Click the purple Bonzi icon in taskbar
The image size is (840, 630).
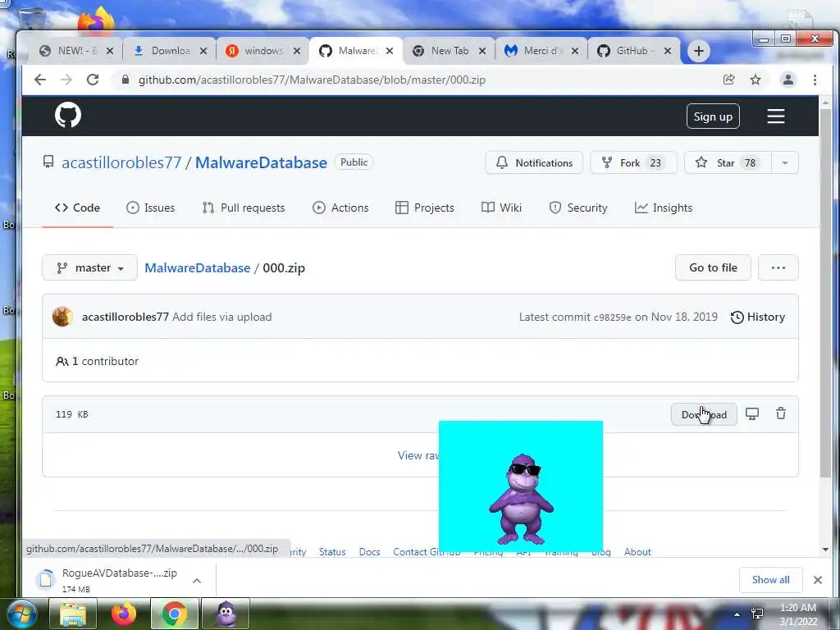[226, 614]
